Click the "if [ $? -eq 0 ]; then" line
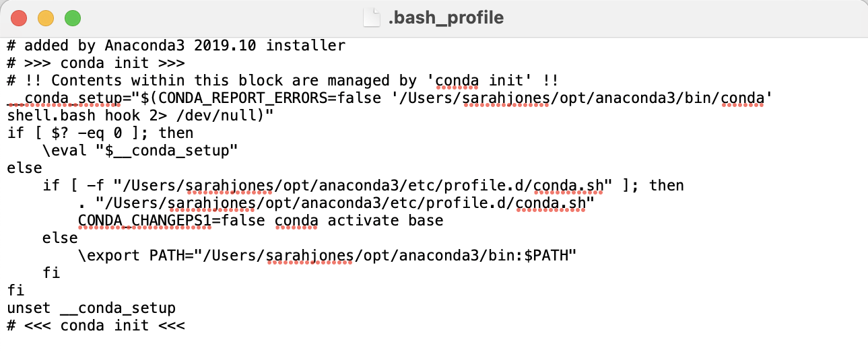Screen dimensions: 868x352 tap(100, 133)
